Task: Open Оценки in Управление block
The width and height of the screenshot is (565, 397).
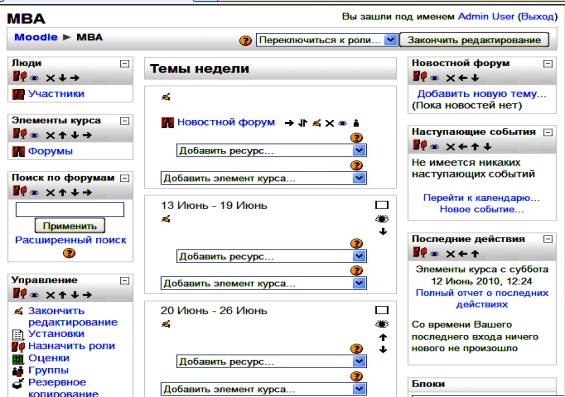Action: [49, 358]
